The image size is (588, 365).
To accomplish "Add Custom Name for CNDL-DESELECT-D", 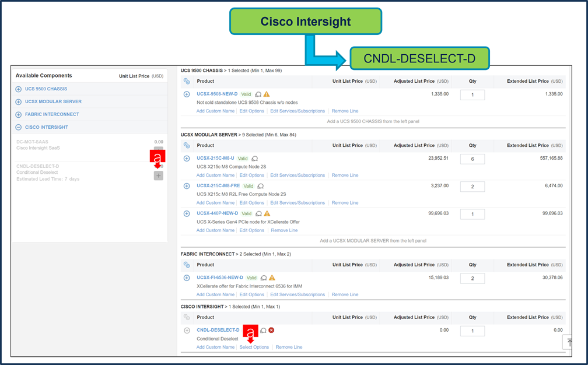I will coord(216,348).
